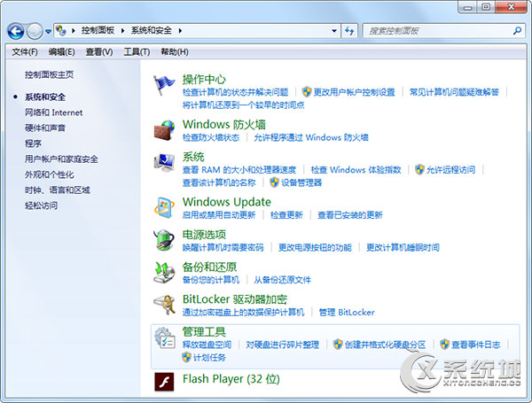Go to 控制面板主页 in sidebar
Viewport: 532px width, 403px height.
[x=49, y=74]
